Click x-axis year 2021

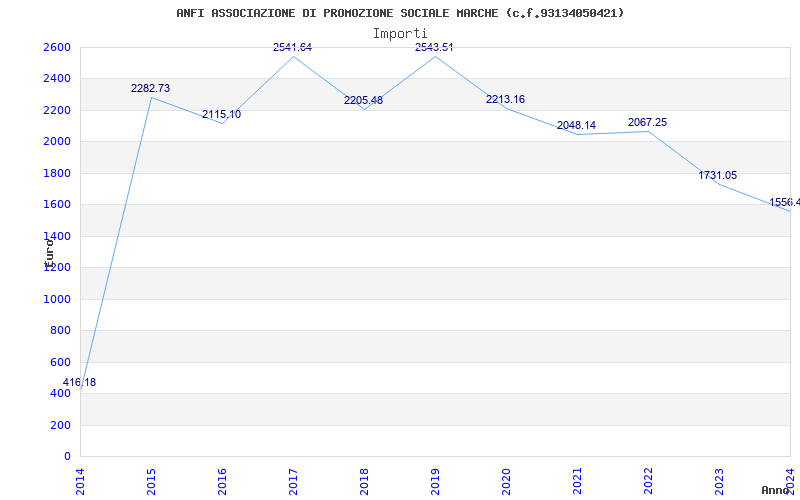click(577, 482)
